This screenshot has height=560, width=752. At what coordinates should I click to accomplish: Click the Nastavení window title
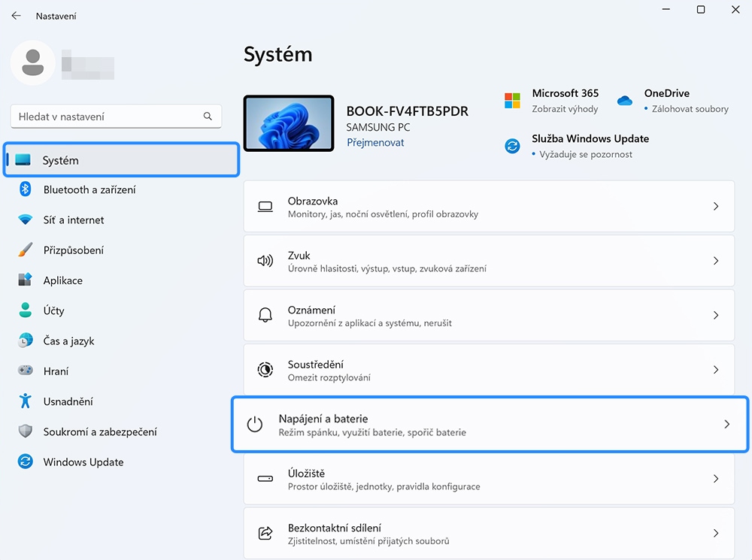coord(56,17)
